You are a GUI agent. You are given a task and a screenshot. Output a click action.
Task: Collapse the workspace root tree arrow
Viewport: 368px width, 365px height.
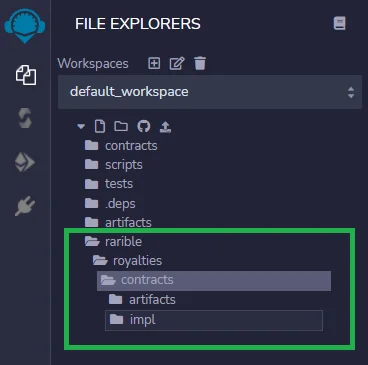81,127
